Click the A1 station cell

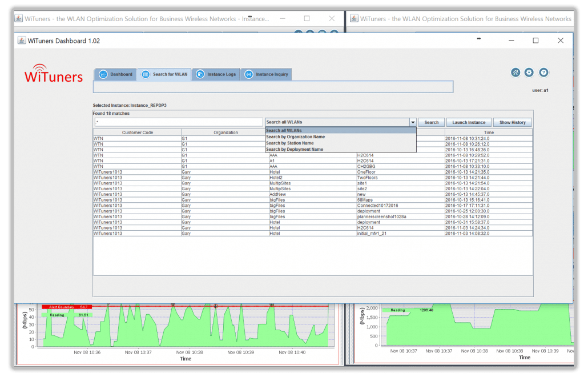[312, 161]
